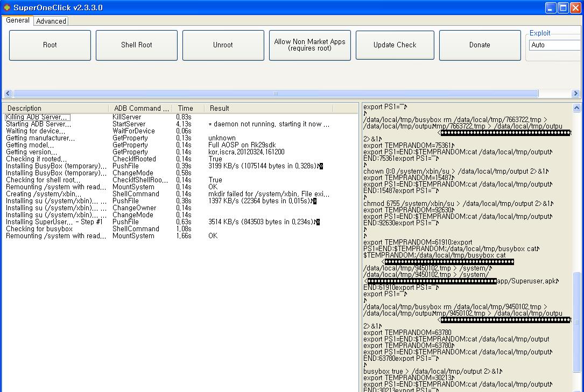584x392 pixels.
Task: Click the 'Full AOSP on Rk29sdk' result
Action: (x=242, y=145)
